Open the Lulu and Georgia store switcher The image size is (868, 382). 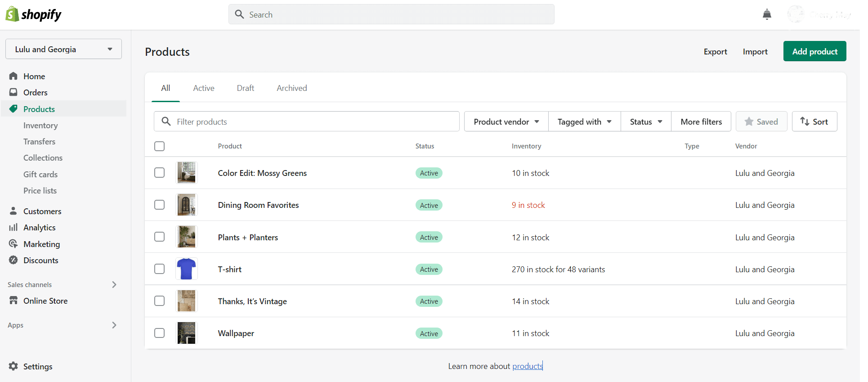[x=63, y=49]
